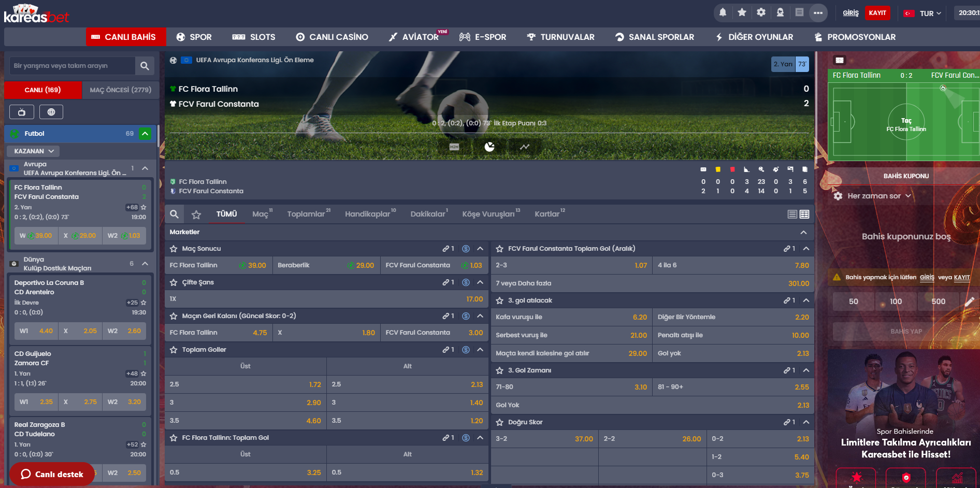Viewport: 980px width, 488px height.
Task: Open the trend line graph icon
Action: [x=525, y=147]
